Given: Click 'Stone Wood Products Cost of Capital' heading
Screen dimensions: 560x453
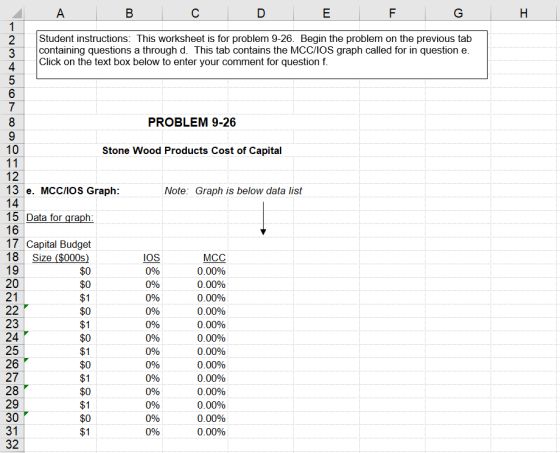Looking at the screenshot, I should tap(192, 150).
